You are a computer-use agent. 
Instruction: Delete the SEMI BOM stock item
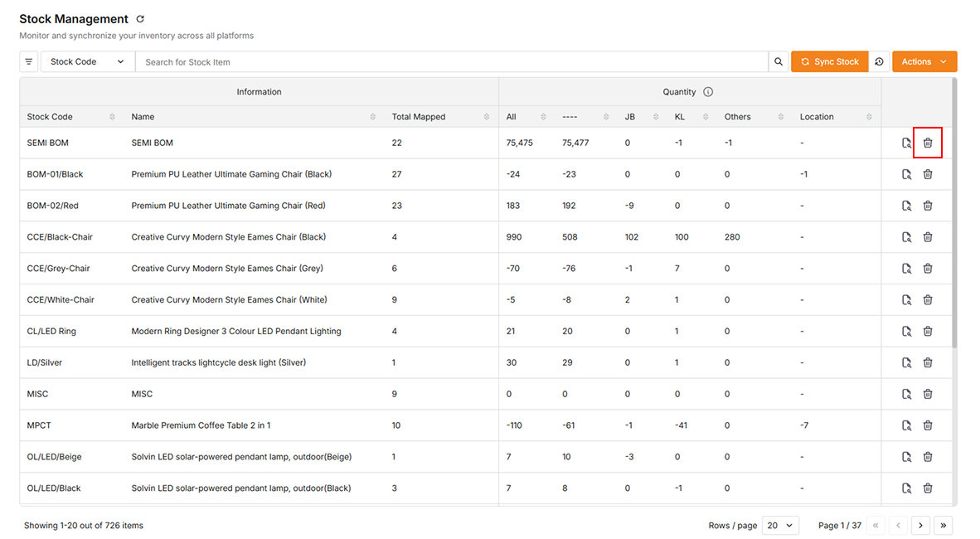pyautogui.click(x=928, y=143)
